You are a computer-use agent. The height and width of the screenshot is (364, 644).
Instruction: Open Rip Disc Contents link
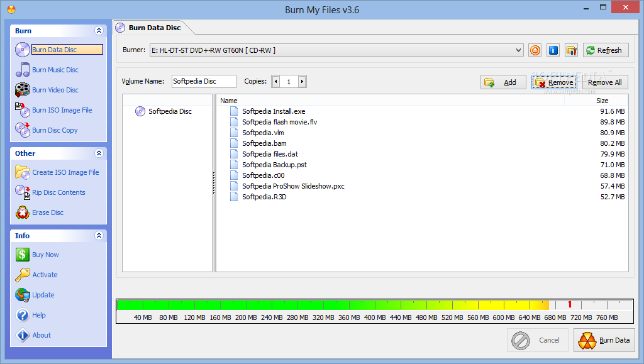point(58,192)
